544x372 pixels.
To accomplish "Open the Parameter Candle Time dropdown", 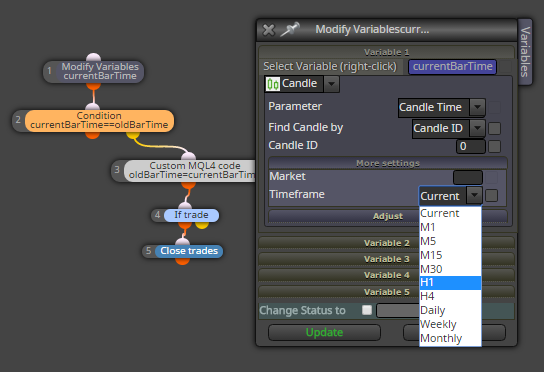I will tap(477, 107).
